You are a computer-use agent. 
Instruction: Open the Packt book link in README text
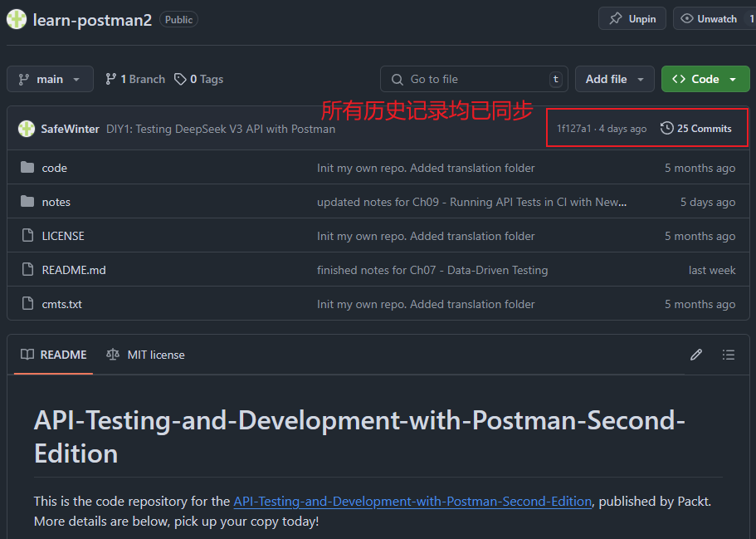(412, 502)
